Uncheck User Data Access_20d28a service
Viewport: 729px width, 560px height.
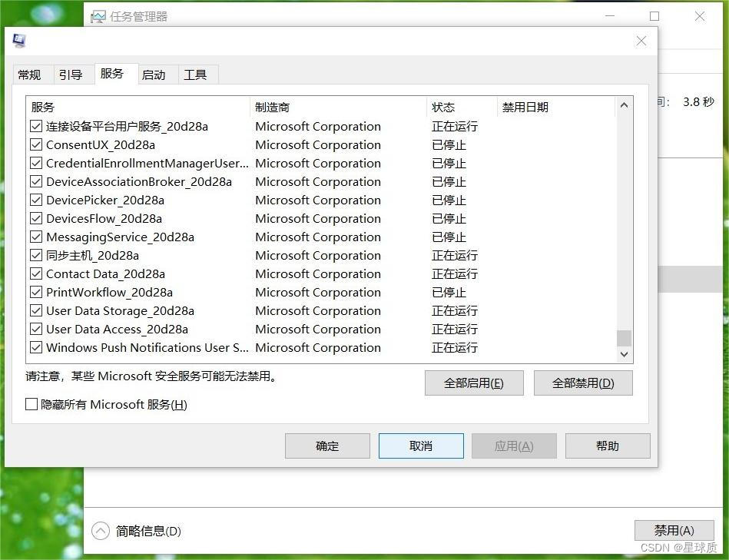(x=36, y=329)
